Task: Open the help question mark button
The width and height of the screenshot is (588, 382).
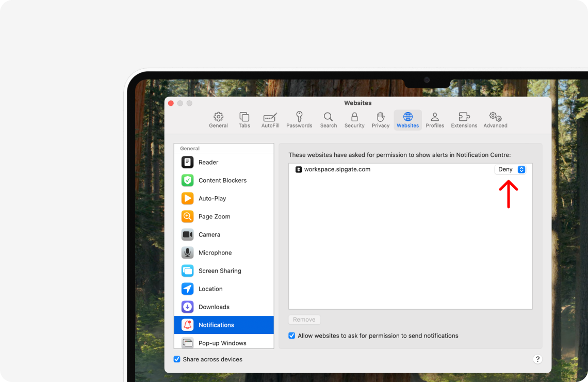Action: [x=537, y=359]
